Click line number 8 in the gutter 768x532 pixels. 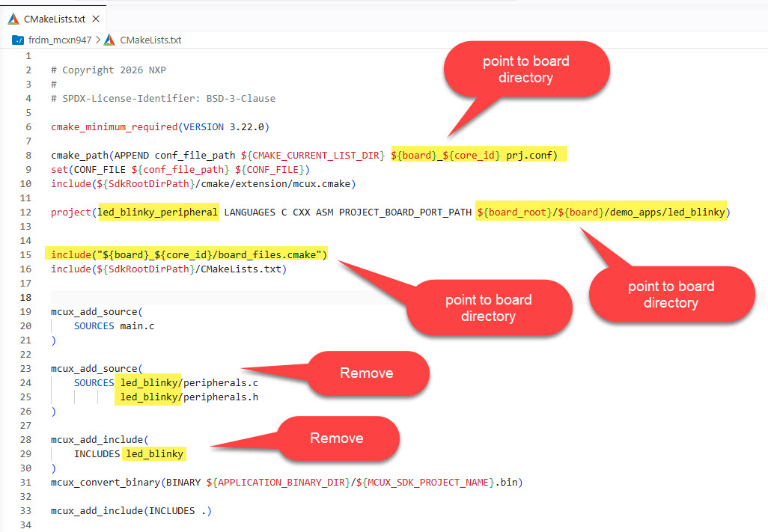[x=28, y=156]
